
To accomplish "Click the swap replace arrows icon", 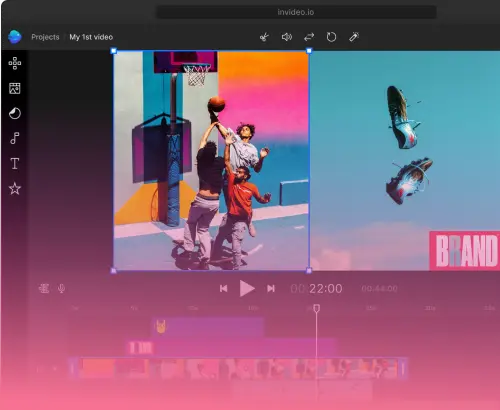I will pyautogui.click(x=309, y=37).
